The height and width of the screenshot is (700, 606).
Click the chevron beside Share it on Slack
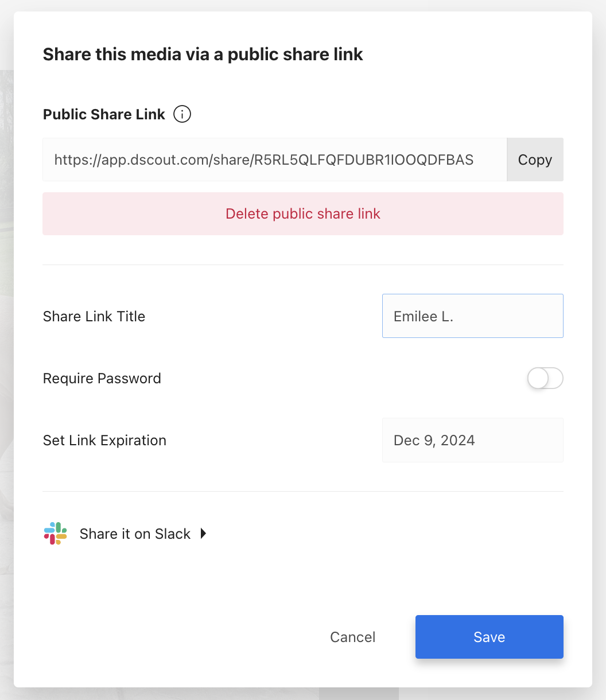203,534
